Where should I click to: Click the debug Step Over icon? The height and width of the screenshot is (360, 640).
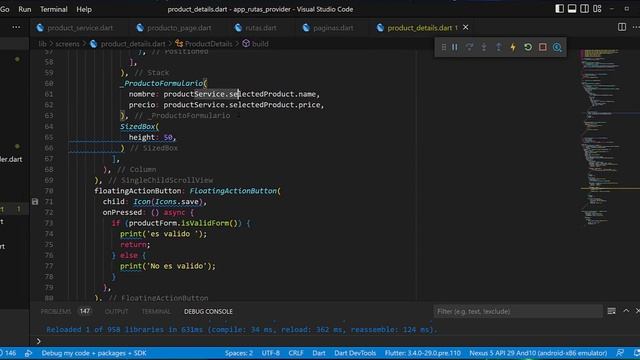click(x=469, y=47)
